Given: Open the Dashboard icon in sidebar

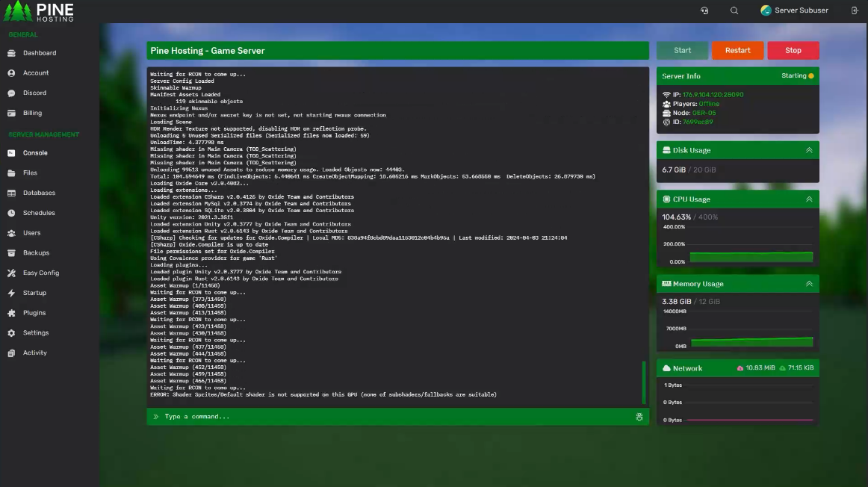Looking at the screenshot, I should (x=11, y=53).
